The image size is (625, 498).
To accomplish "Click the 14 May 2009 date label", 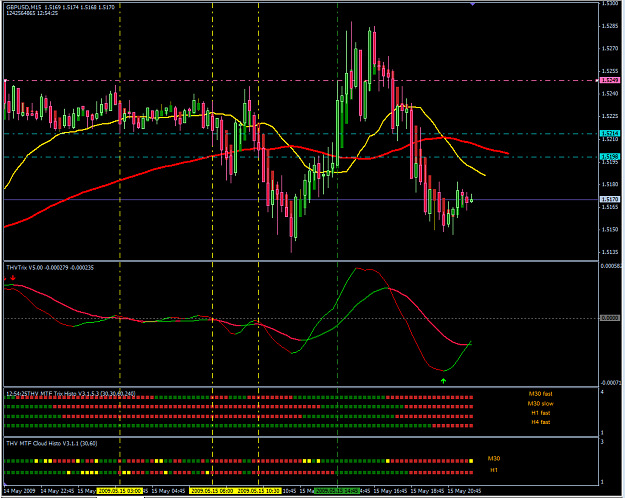I will [19, 491].
